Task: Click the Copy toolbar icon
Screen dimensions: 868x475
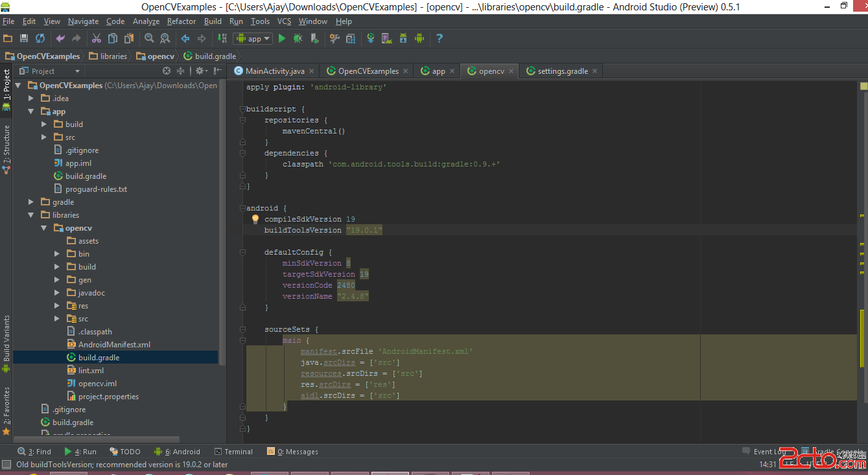Action: click(112, 38)
